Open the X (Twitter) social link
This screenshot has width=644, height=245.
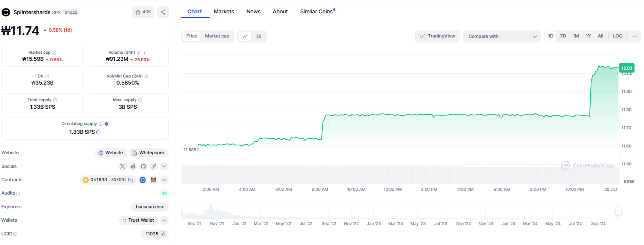pos(122,166)
